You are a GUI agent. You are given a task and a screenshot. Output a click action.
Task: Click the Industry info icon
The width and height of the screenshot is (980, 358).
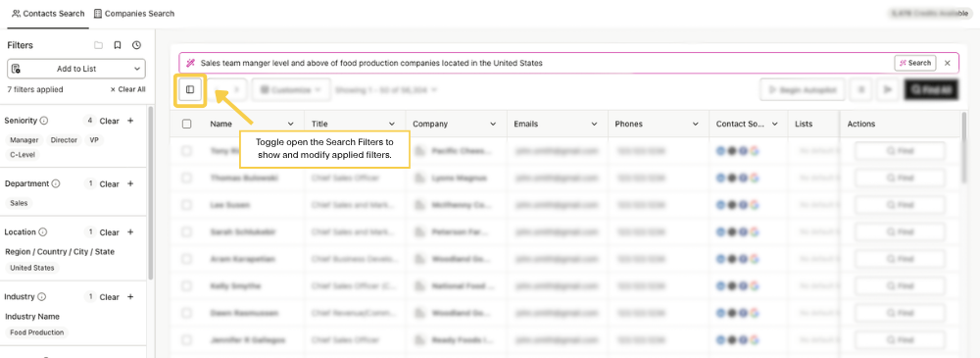[x=41, y=296]
